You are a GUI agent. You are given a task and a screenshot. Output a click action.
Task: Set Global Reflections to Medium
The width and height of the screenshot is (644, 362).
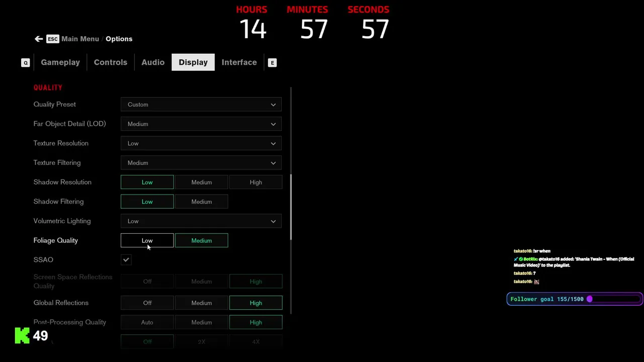[x=201, y=303]
